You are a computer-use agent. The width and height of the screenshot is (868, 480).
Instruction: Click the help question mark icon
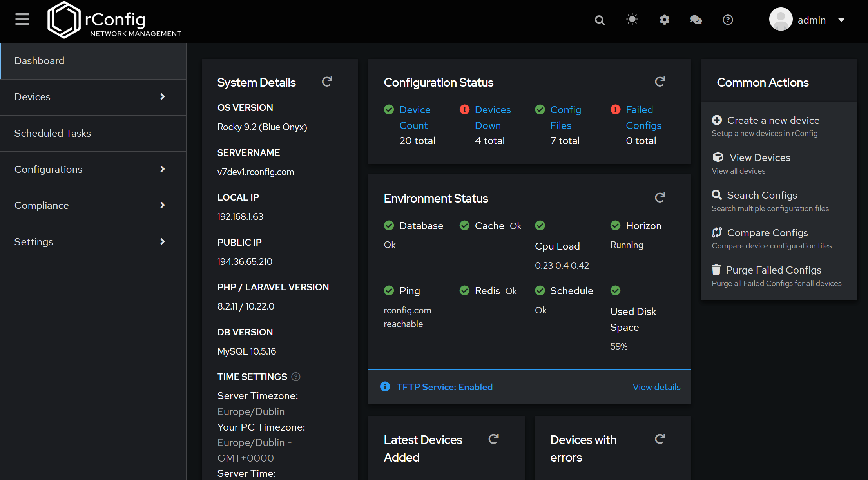click(x=728, y=20)
